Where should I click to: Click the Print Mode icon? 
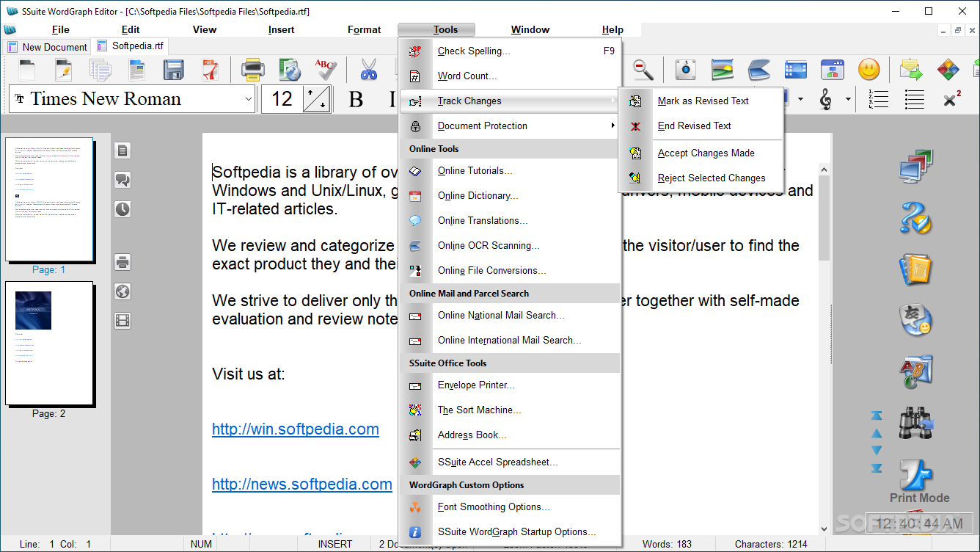[x=916, y=475]
